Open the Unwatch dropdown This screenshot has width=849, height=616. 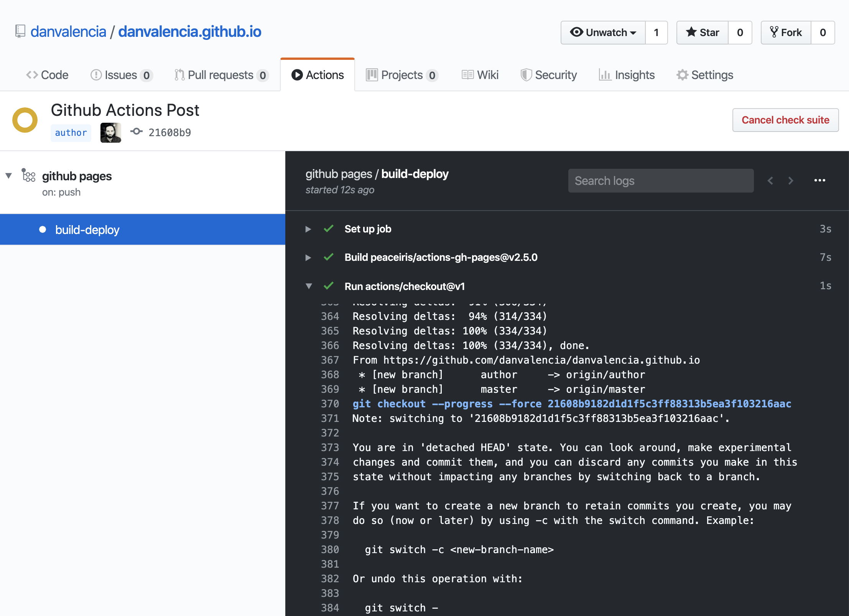603,33
